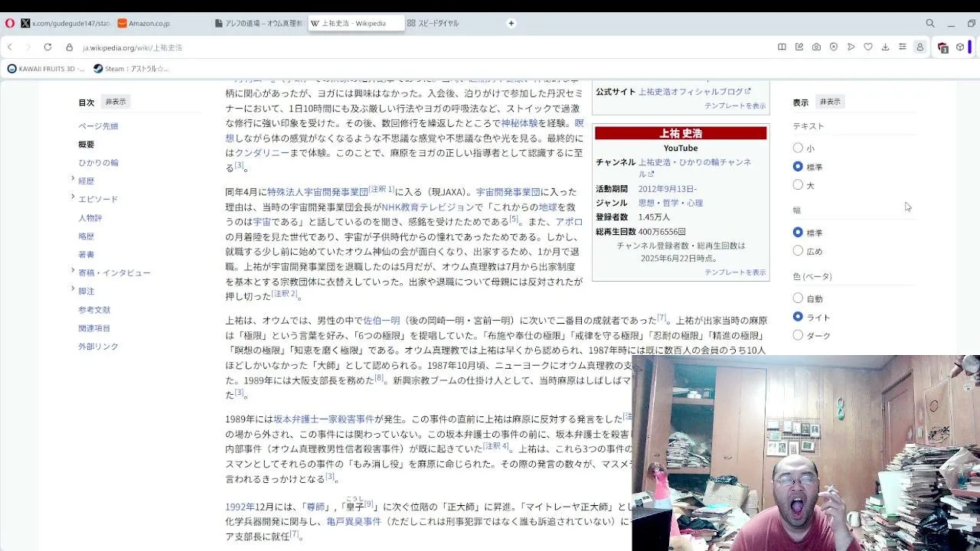
Task: Follow the 佐伯一明 link
Action: (381, 321)
